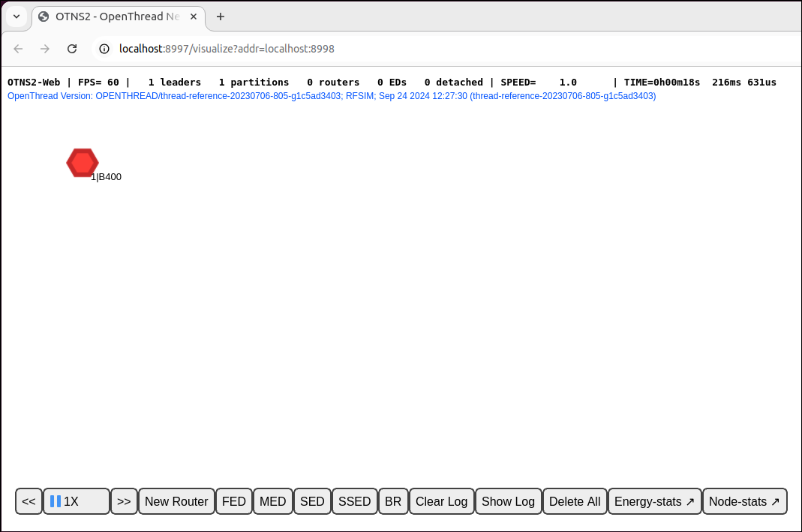The width and height of the screenshot is (802, 532).
Task: Open the browser tab list chevron
Action: [17, 17]
